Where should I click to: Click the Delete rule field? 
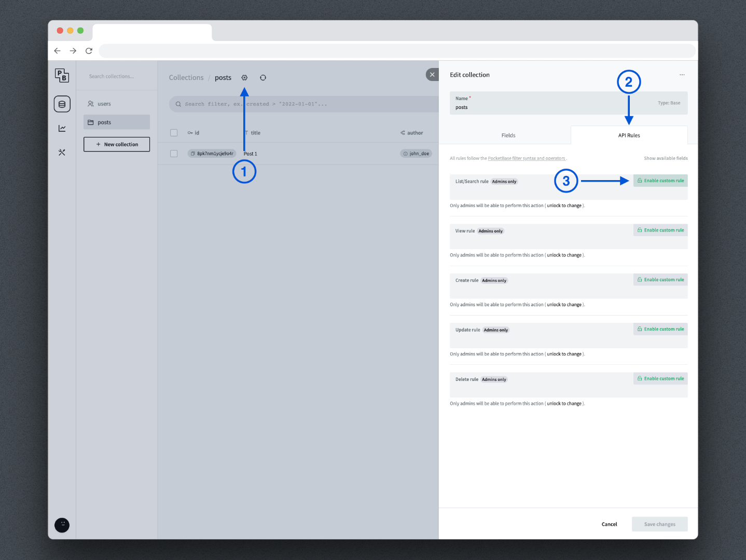(569, 385)
